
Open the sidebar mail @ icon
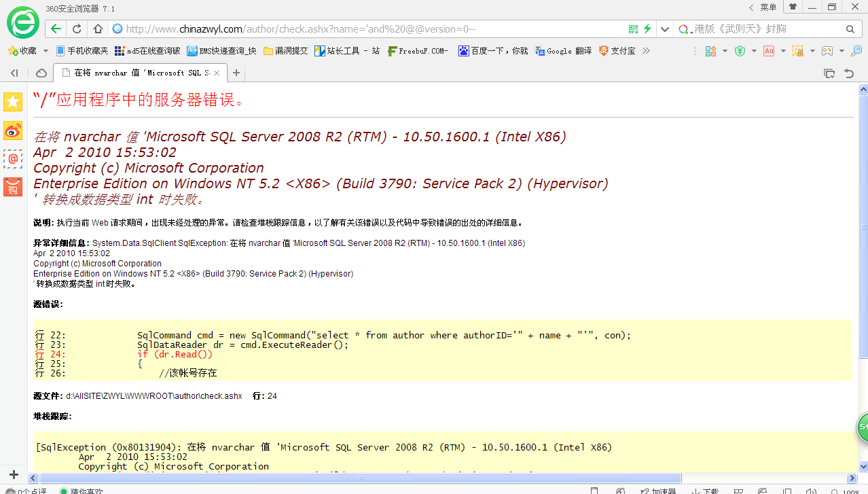coord(13,158)
